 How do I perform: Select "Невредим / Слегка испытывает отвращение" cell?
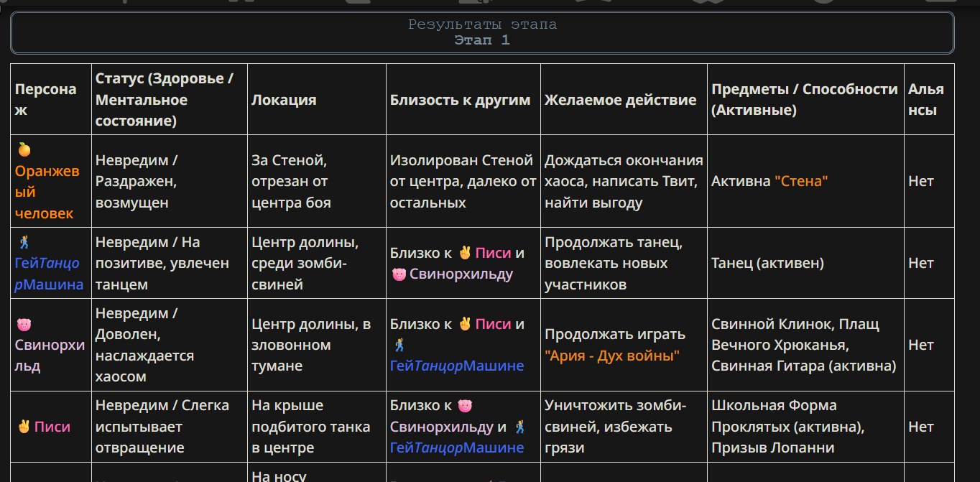pos(170,427)
